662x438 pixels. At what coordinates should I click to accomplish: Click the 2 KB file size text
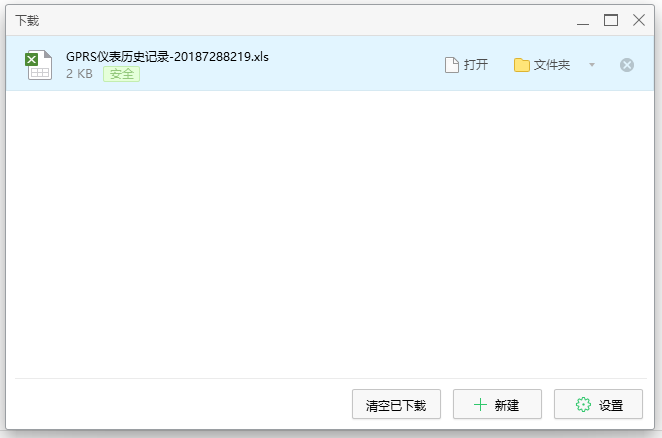pyautogui.click(x=79, y=74)
